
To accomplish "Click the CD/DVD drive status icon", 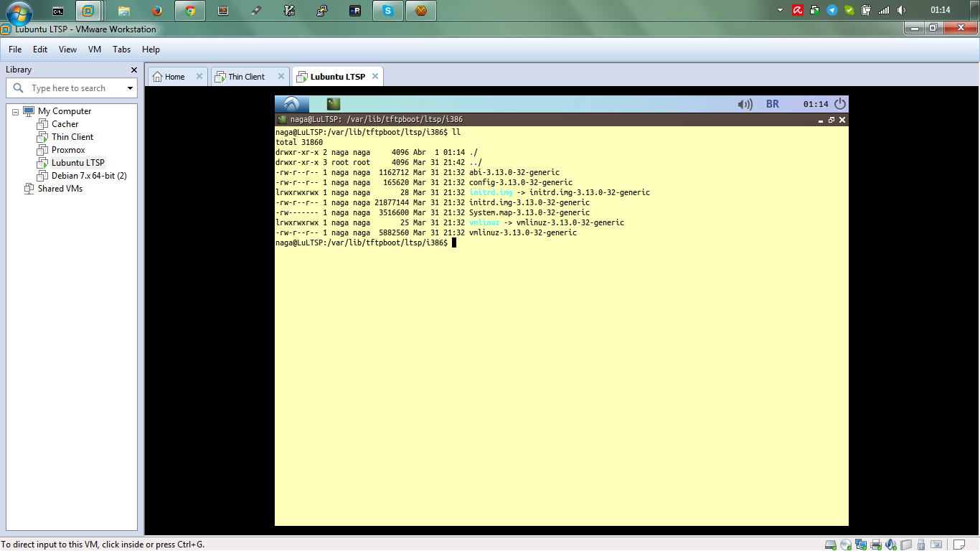I will [x=846, y=545].
